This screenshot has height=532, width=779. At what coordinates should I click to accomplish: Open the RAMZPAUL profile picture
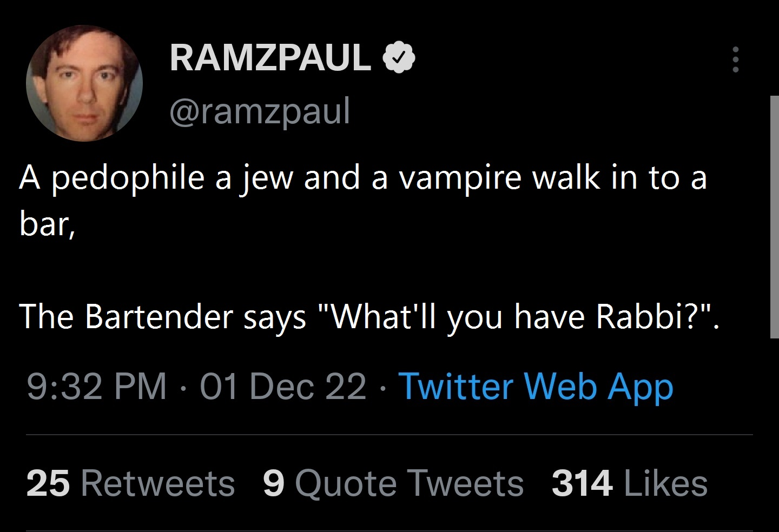point(84,83)
